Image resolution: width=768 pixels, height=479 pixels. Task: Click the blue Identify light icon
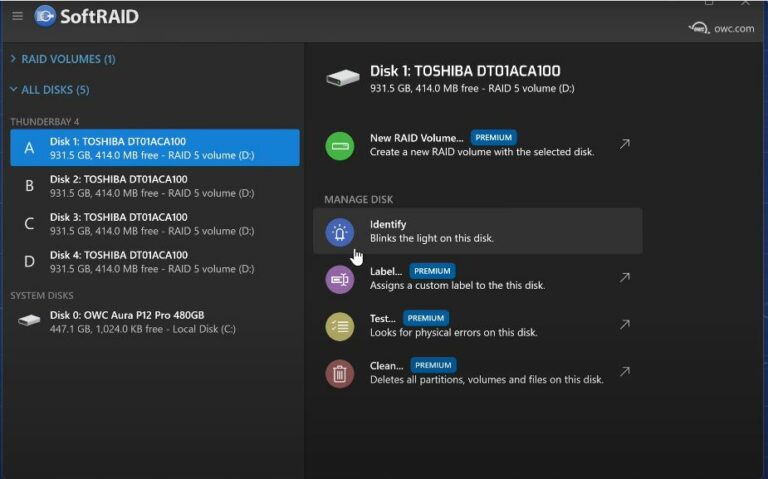340,232
